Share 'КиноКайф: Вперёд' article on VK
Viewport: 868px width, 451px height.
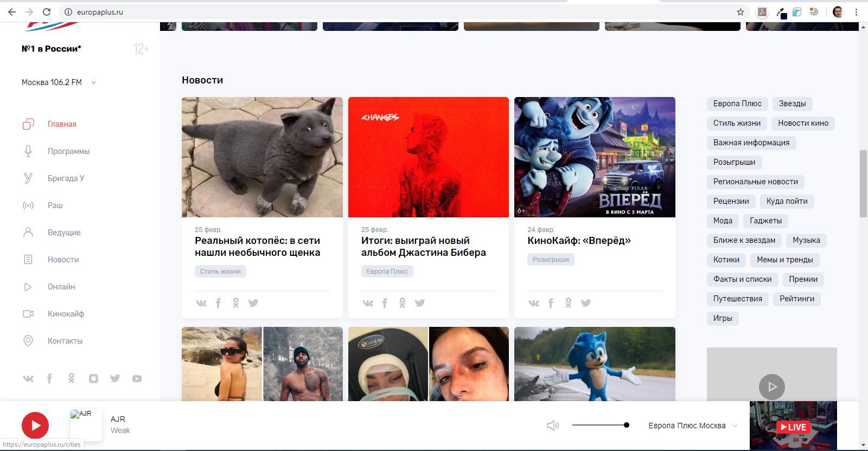534,303
